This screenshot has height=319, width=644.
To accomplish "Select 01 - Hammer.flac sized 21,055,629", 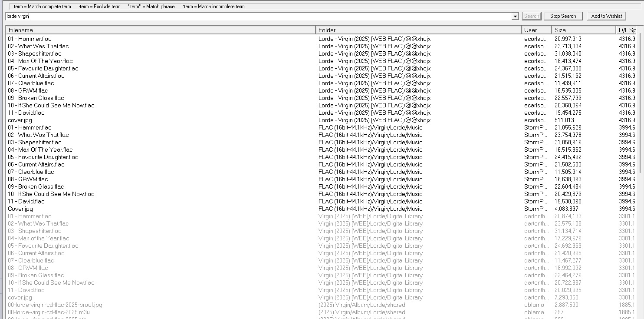I will point(30,127).
